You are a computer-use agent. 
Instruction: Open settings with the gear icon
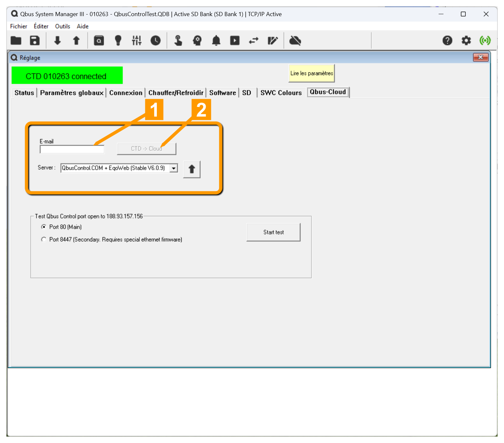466,41
